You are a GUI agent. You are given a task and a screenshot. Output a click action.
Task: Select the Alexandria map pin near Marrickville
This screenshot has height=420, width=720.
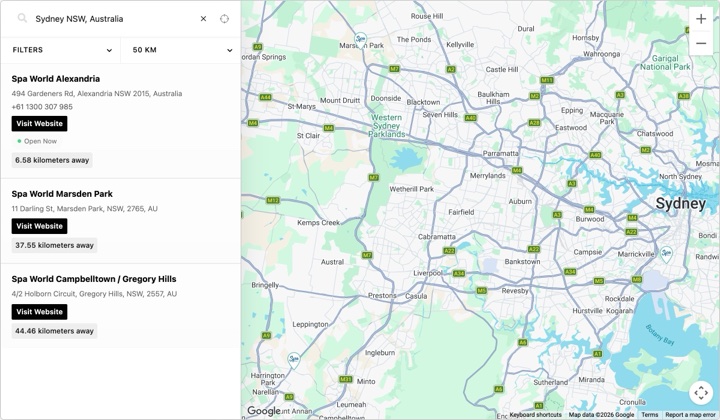point(666,254)
